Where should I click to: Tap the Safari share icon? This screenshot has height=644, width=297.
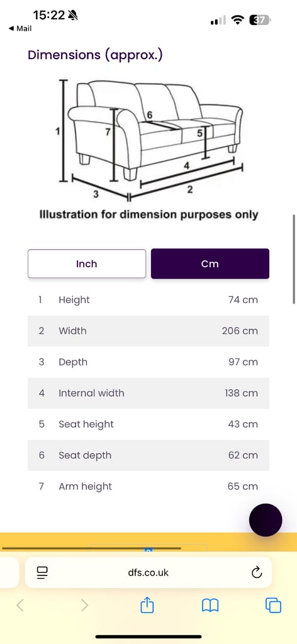click(x=147, y=605)
